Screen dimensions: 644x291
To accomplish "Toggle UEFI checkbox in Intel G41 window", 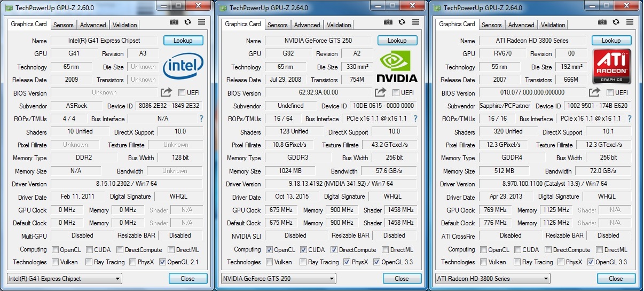I will click(x=182, y=93).
